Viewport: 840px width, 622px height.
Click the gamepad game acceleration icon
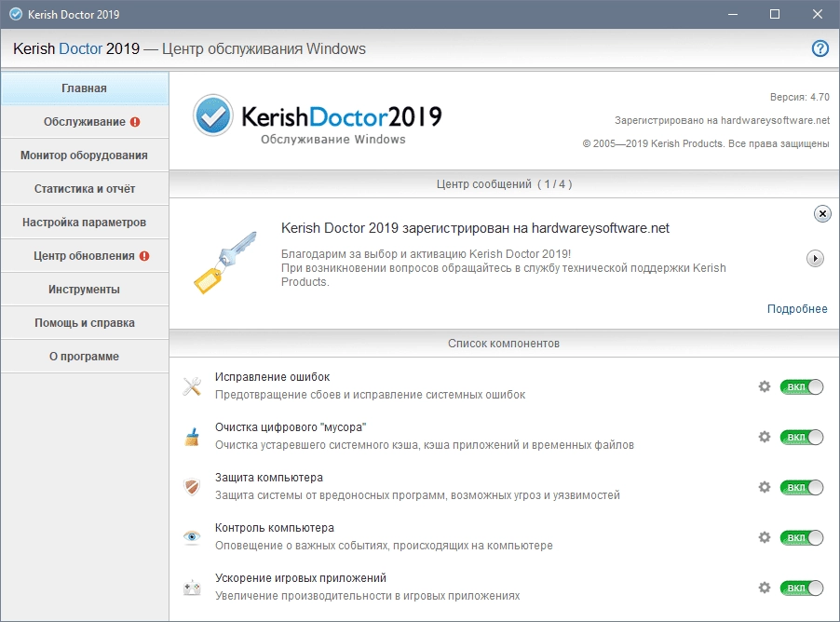[x=192, y=588]
